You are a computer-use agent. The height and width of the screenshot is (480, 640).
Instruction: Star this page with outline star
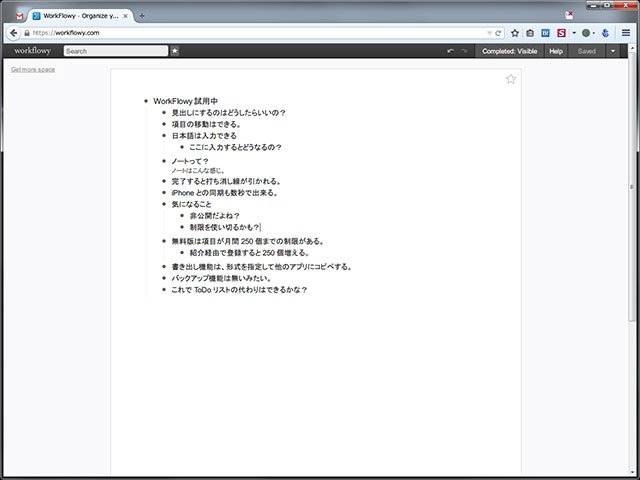point(511,79)
